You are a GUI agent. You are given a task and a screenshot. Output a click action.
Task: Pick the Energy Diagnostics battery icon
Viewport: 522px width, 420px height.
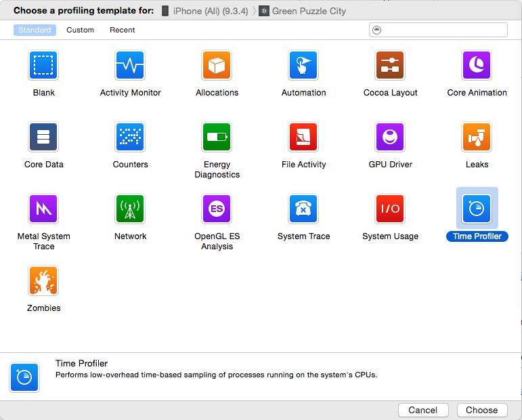coord(217,137)
